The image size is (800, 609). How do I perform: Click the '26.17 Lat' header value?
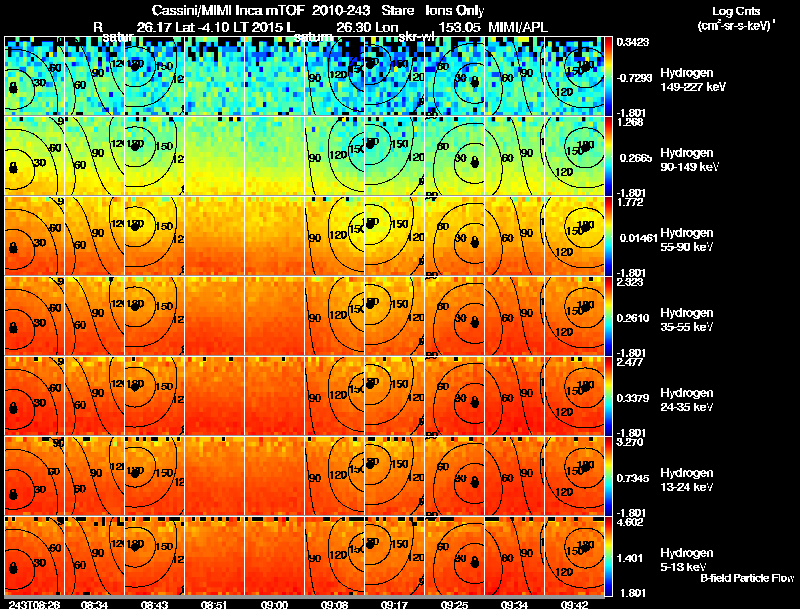(x=165, y=27)
